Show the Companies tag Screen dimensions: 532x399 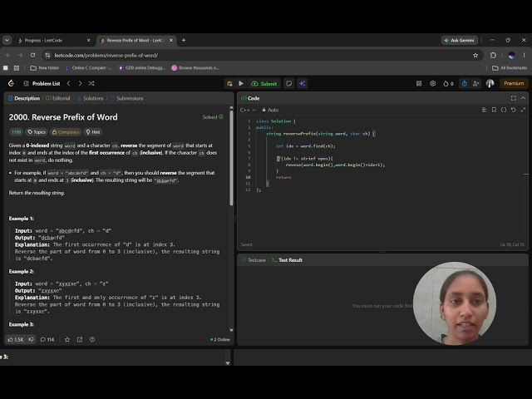coord(66,132)
